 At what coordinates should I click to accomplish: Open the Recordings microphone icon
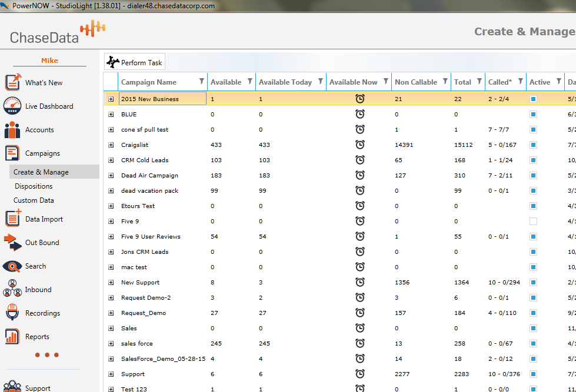pos(13,313)
